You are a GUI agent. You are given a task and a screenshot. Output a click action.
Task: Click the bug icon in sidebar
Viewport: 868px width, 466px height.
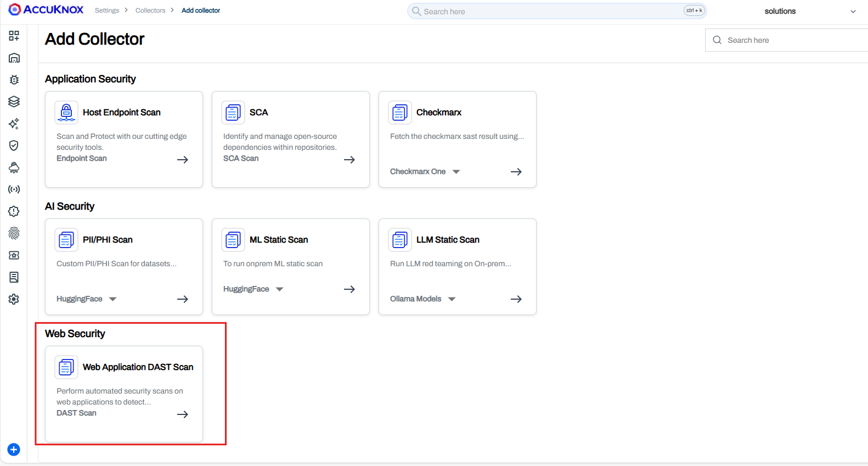(14, 80)
